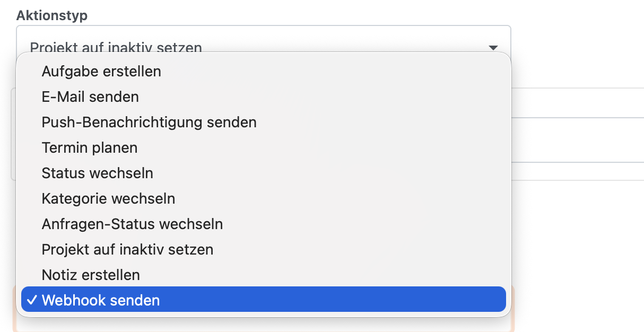Image resolution: width=644 pixels, height=332 pixels.
Task: Choose the Status wechseln action
Action: point(98,173)
